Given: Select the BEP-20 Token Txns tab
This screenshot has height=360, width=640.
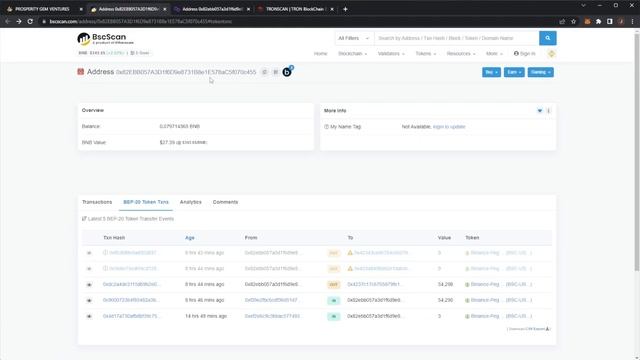Looking at the screenshot, I should 146,202.
